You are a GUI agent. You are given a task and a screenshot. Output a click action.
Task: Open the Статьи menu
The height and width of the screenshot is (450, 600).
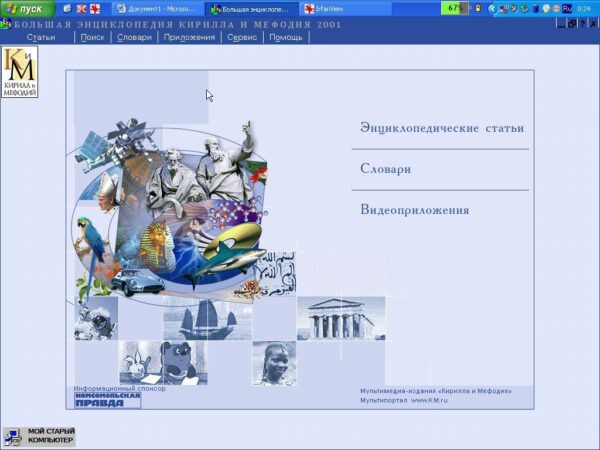(x=41, y=37)
